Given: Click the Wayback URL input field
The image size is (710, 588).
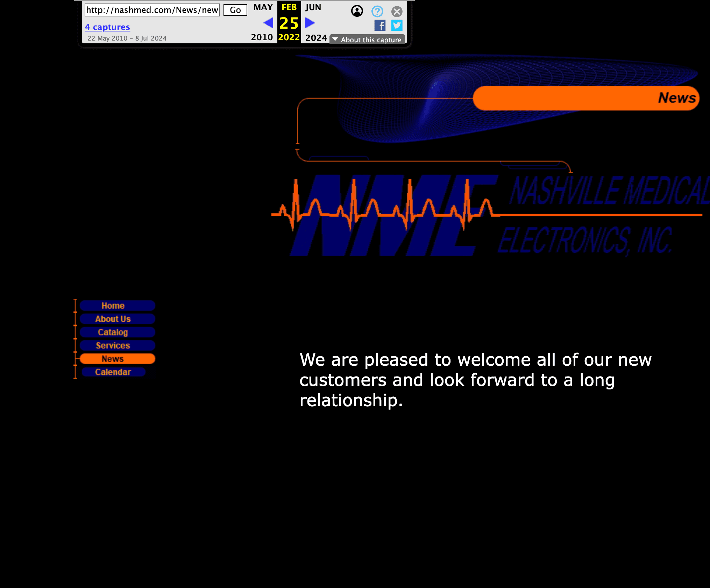Looking at the screenshot, I should [x=152, y=10].
